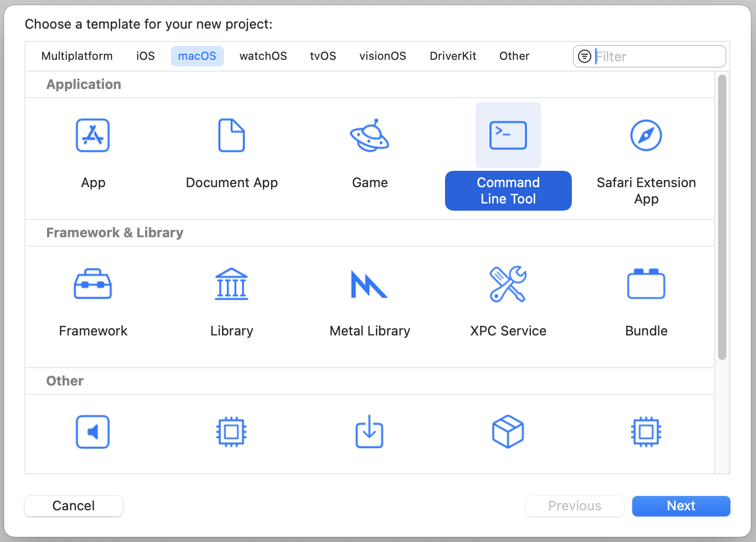756x542 pixels.
Task: Open the visionOS tab
Action: [383, 56]
